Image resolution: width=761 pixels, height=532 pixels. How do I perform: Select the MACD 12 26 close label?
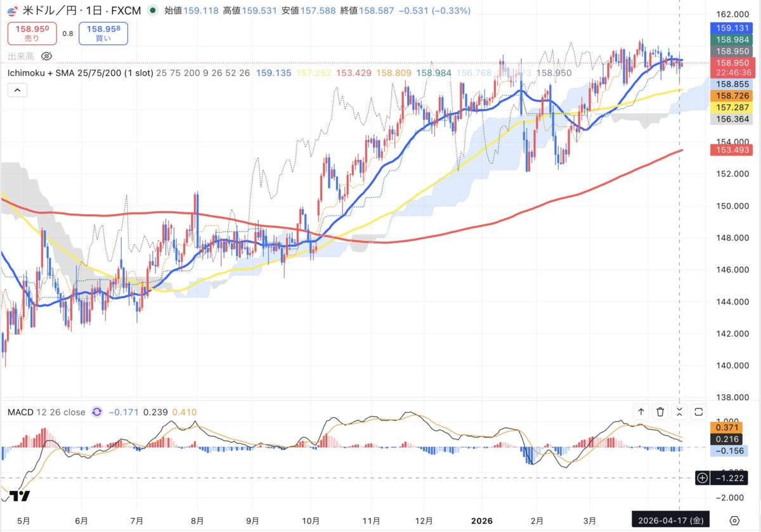click(46, 412)
